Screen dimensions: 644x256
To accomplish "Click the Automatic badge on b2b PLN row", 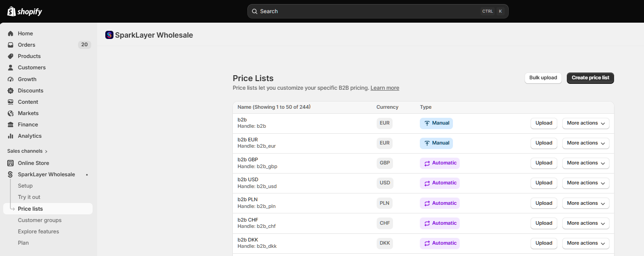I will (x=440, y=203).
